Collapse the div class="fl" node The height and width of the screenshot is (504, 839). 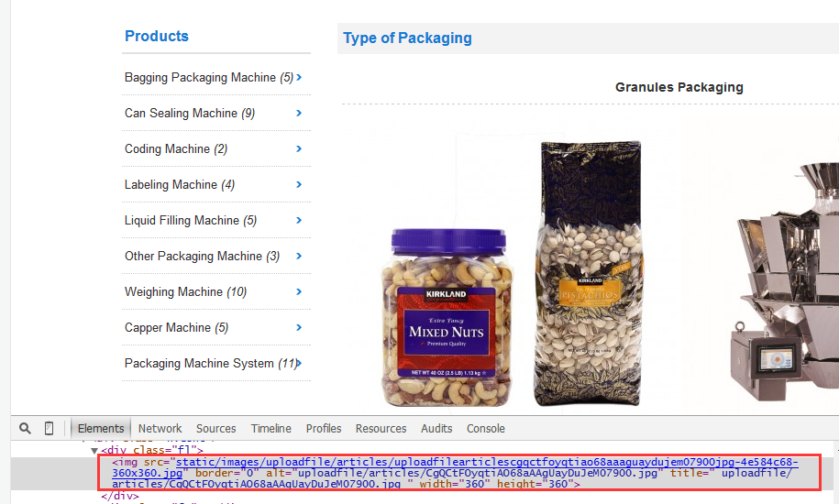(94, 451)
